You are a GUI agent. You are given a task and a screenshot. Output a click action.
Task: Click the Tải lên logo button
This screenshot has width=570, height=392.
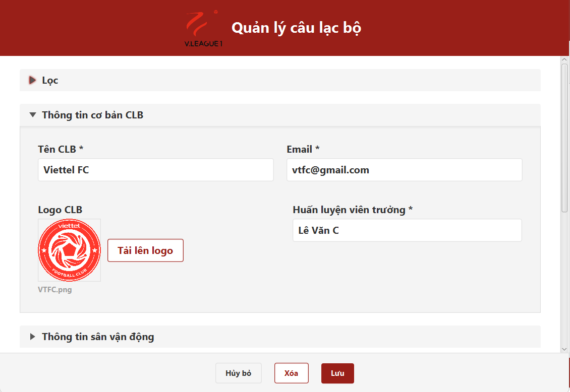pos(145,250)
